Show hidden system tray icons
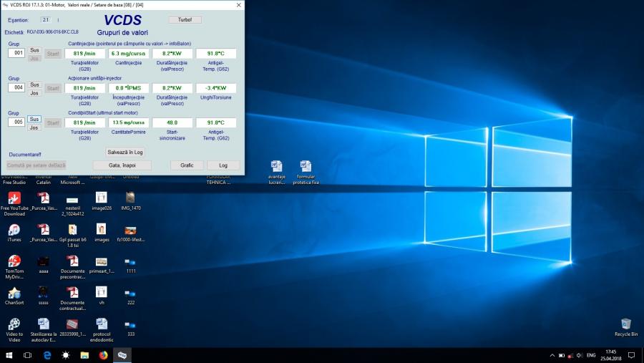Image resolution: width=644 pixels, height=363 pixels. pyautogui.click(x=552, y=355)
